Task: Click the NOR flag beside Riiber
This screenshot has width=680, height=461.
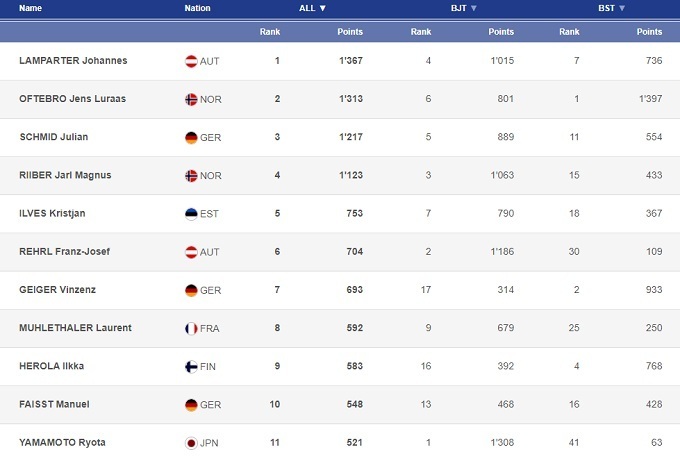Action: (x=191, y=175)
